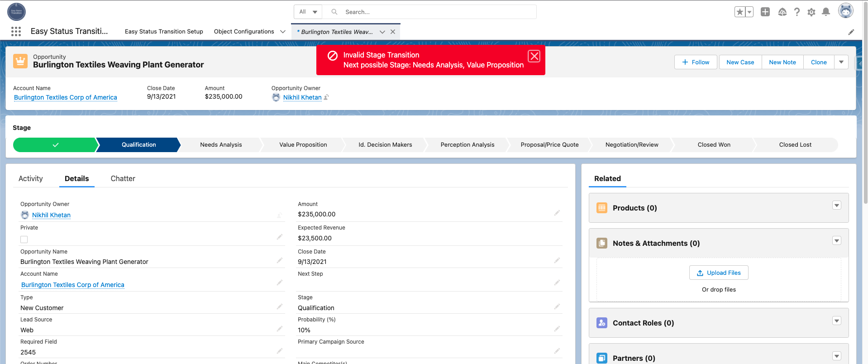Viewport: 868px width, 364px height.
Task: Open the Favorites star icon
Action: click(x=739, y=12)
